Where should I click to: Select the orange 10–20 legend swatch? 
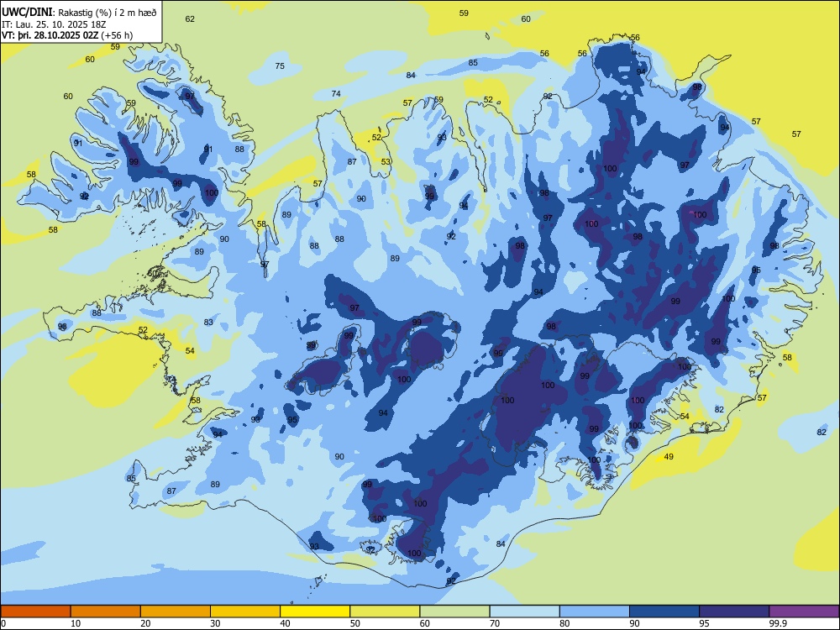point(106,612)
